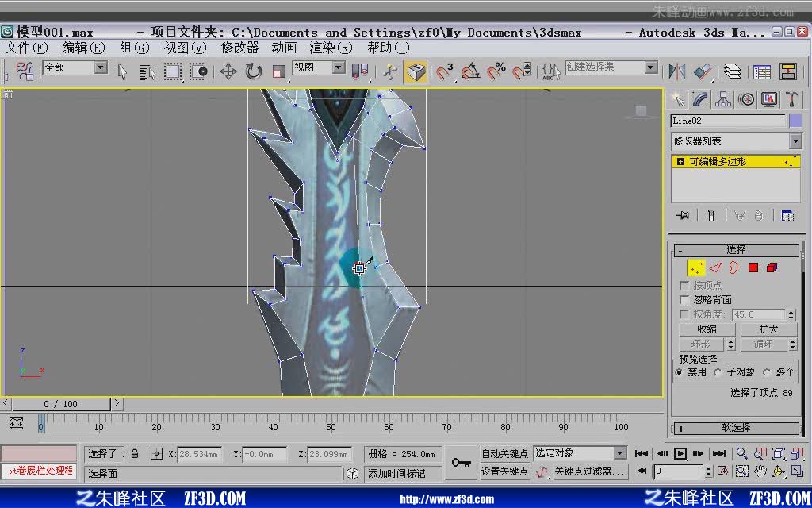Image resolution: width=812 pixels, height=508 pixels.
Task: Activate the Select and Move tool
Action: (x=228, y=71)
